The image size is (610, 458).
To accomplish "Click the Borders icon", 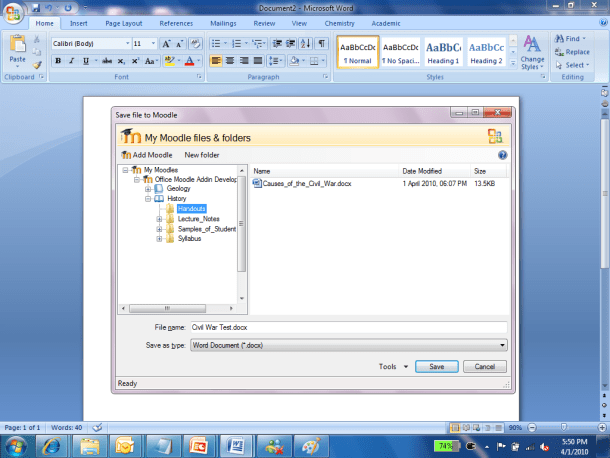I will coord(314,61).
